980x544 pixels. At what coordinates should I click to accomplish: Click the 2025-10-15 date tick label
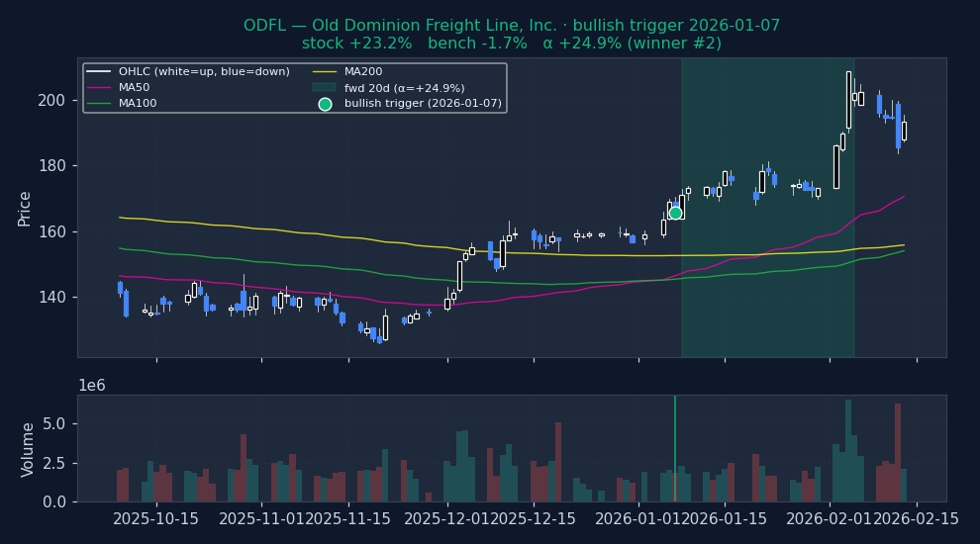point(156,519)
